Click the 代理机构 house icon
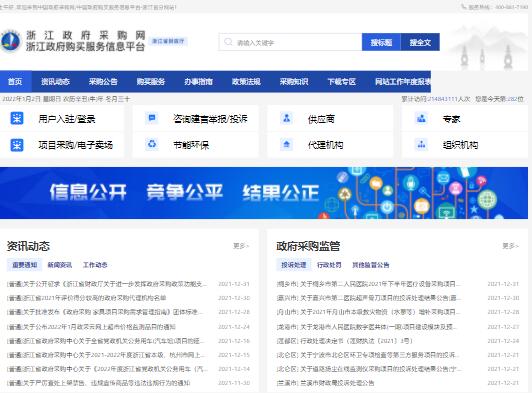Screen dimensions: 532x393 (x=287, y=144)
